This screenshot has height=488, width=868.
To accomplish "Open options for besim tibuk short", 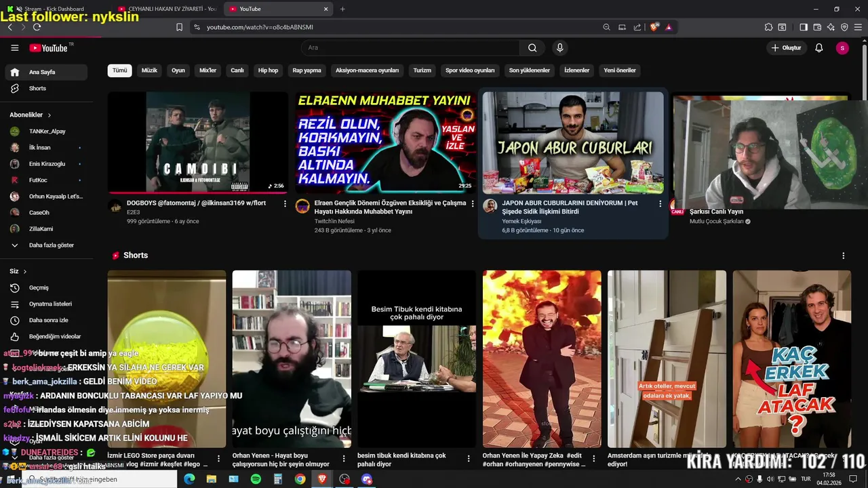I will (x=469, y=459).
